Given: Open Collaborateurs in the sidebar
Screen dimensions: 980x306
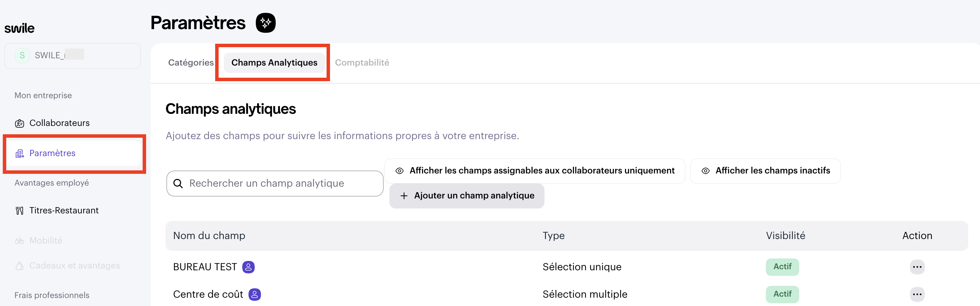Looking at the screenshot, I should coord(59,123).
